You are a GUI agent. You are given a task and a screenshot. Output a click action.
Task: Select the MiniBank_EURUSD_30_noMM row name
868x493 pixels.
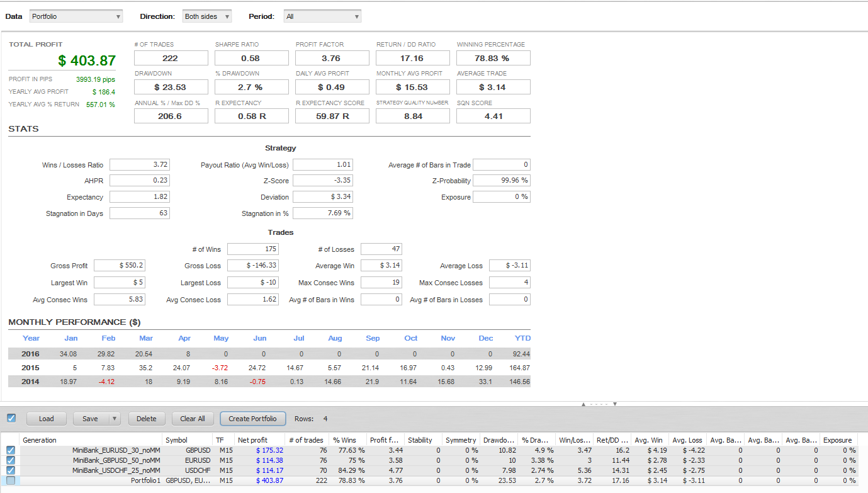coord(116,450)
